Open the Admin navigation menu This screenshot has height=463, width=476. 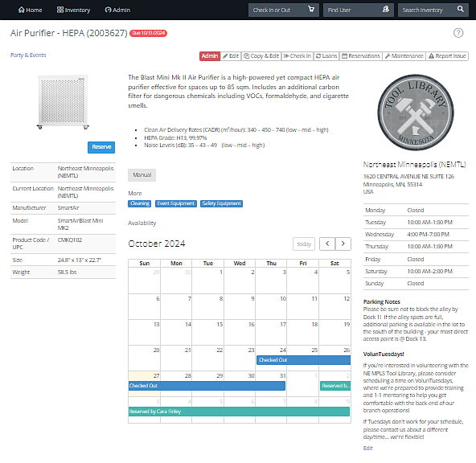tap(117, 10)
